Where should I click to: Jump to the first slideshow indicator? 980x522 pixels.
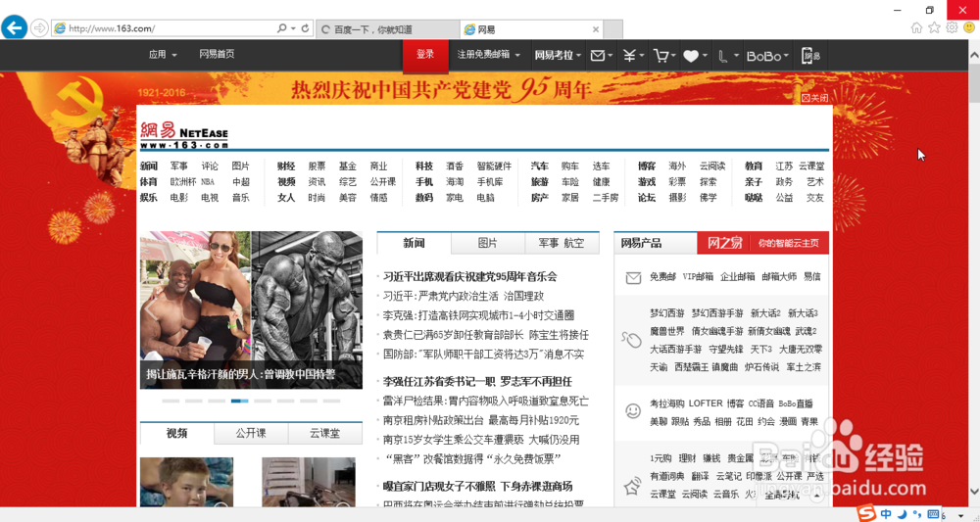[x=171, y=401]
